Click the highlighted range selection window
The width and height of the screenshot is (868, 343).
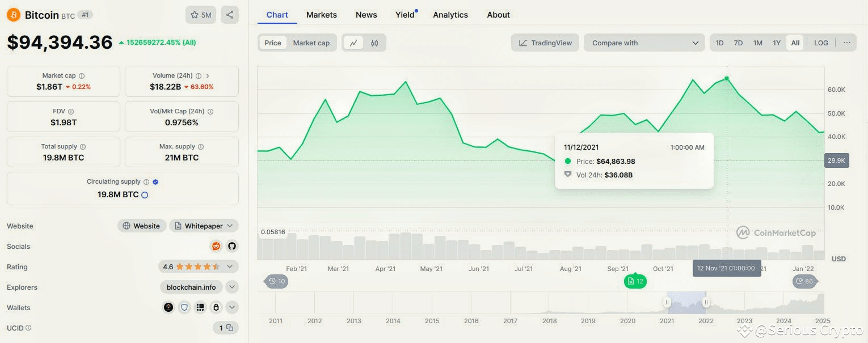[686, 303]
